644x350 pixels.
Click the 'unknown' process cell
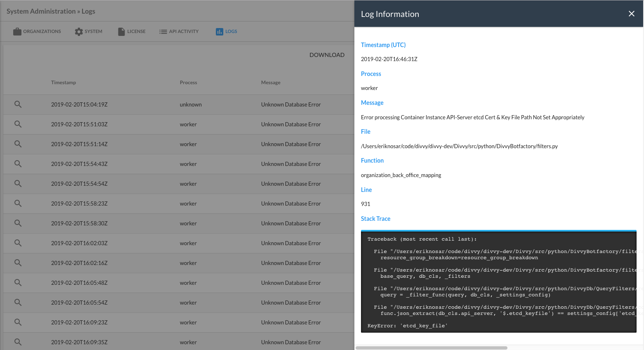click(x=191, y=104)
